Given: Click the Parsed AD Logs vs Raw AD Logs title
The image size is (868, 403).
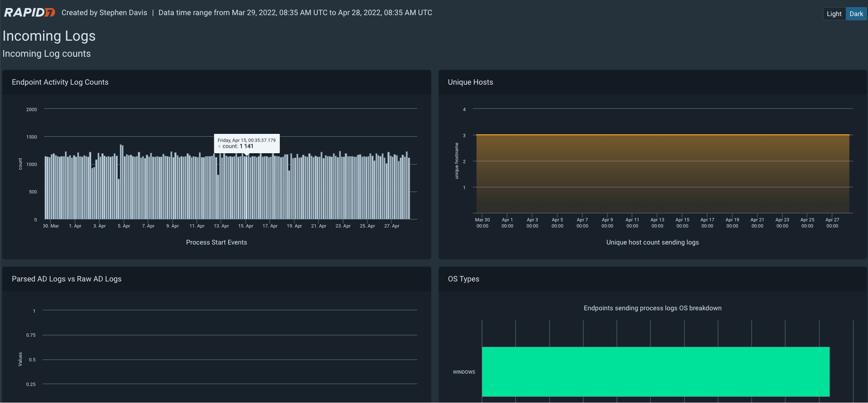Looking at the screenshot, I should point(67,279).
